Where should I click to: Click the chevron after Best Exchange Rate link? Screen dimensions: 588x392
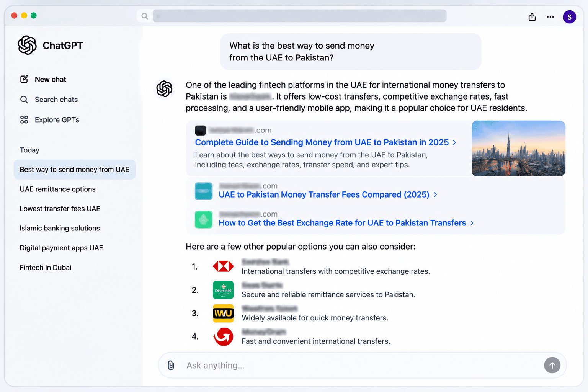click(472, 223)
